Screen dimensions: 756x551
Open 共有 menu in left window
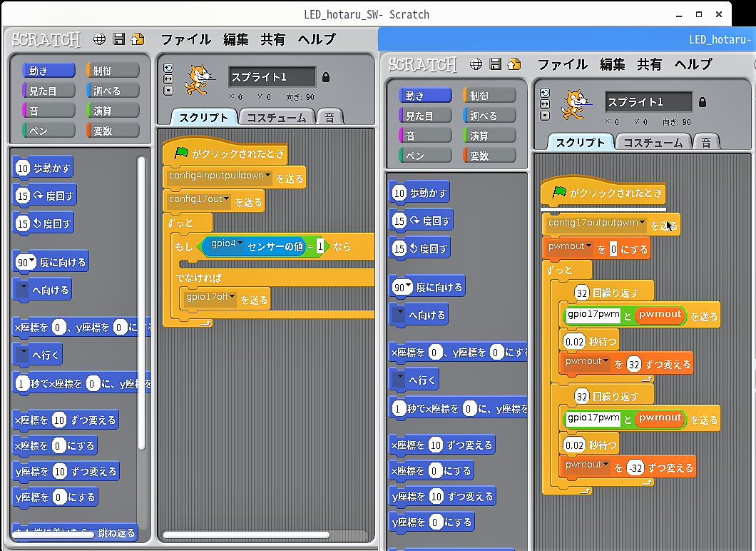[x=273, y=39]
